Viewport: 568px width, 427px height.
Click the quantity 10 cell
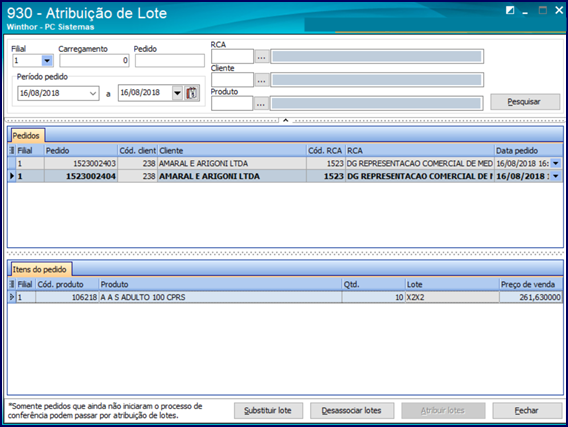click(373, 297)
